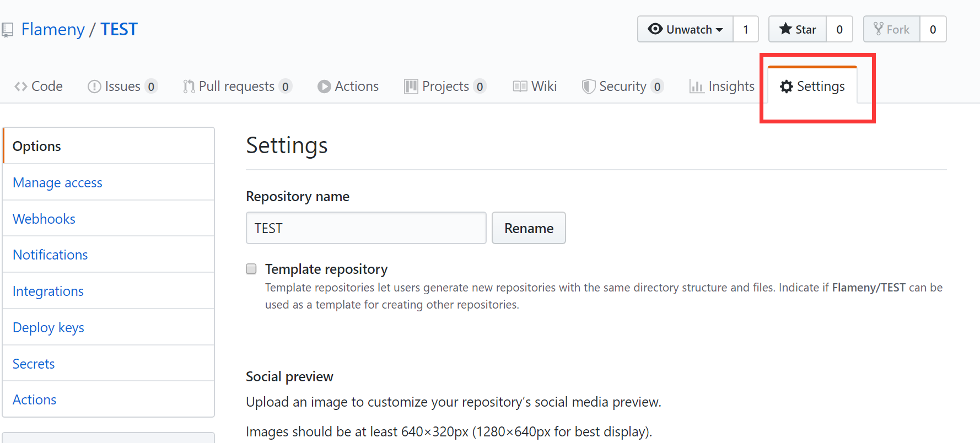Click the Wiki book icon
This screenshot has height=443, width=980.
(x=520, y=87)
